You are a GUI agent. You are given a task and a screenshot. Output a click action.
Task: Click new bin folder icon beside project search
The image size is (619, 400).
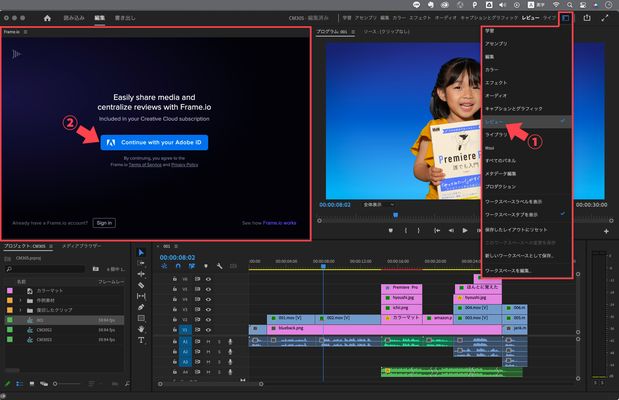[96, 269]
